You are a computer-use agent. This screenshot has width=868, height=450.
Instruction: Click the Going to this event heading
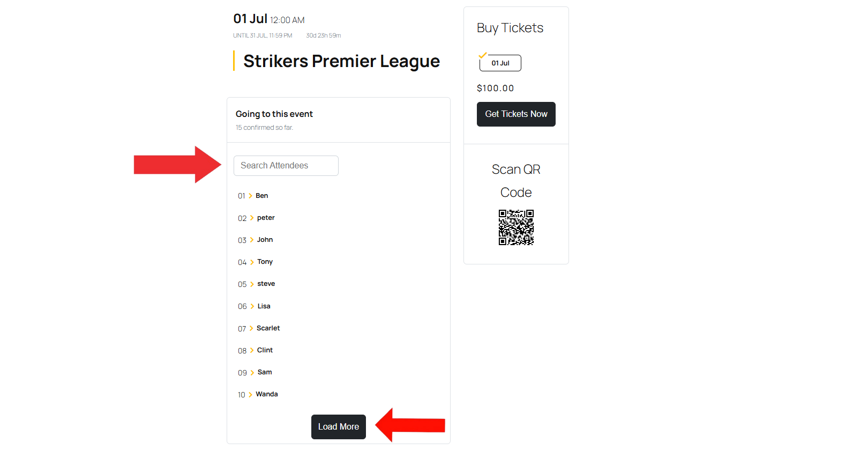274,114
